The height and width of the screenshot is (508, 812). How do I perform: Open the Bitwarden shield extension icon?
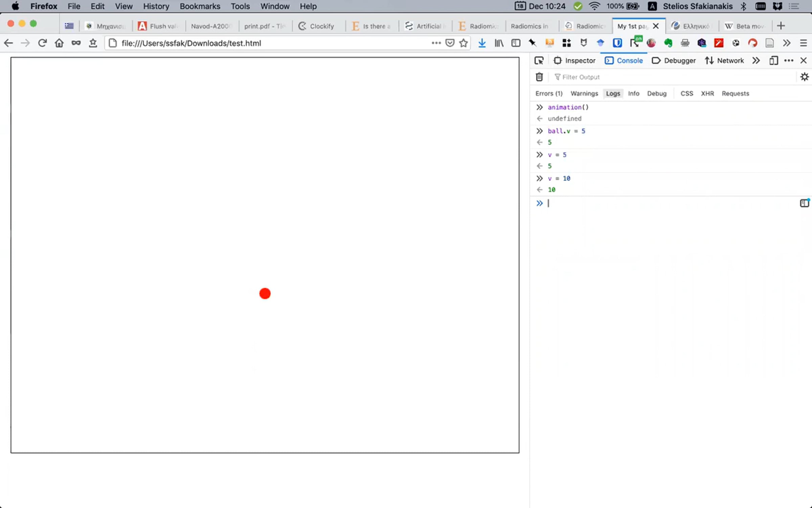pos(617,43)
